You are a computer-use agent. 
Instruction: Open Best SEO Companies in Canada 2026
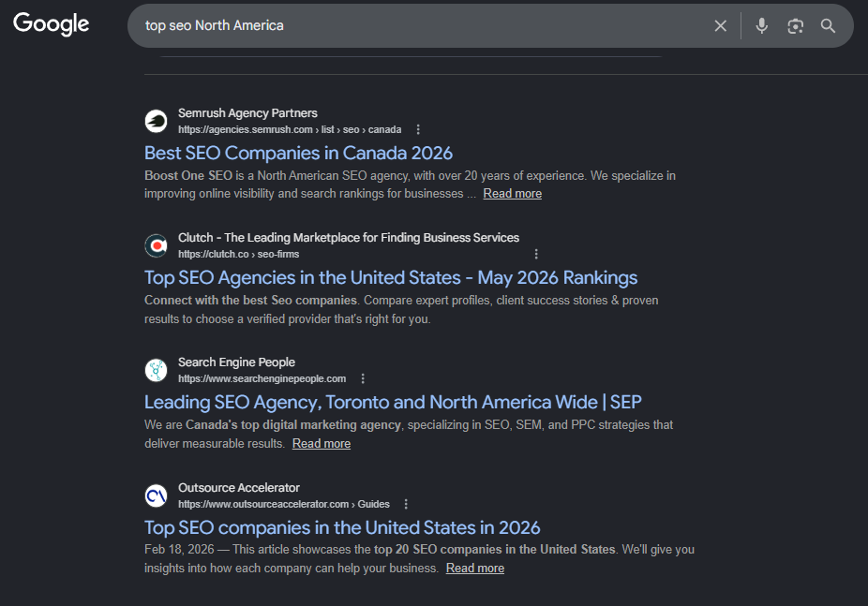(x=298, y=154)
